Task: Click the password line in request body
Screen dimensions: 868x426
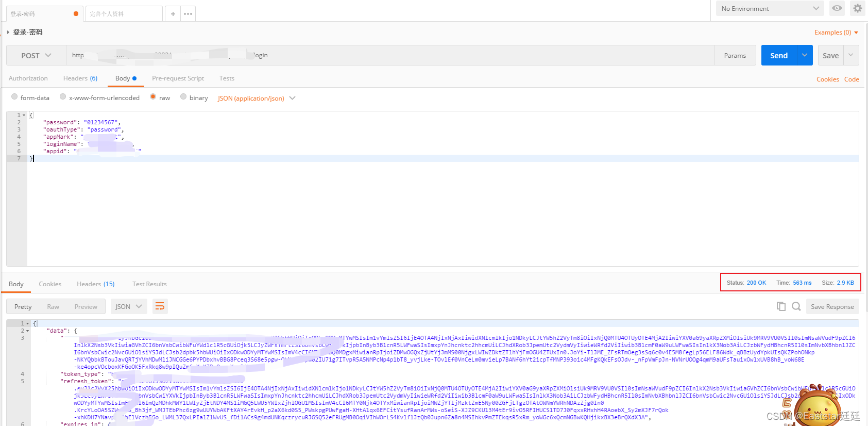Action: (443, 122)
